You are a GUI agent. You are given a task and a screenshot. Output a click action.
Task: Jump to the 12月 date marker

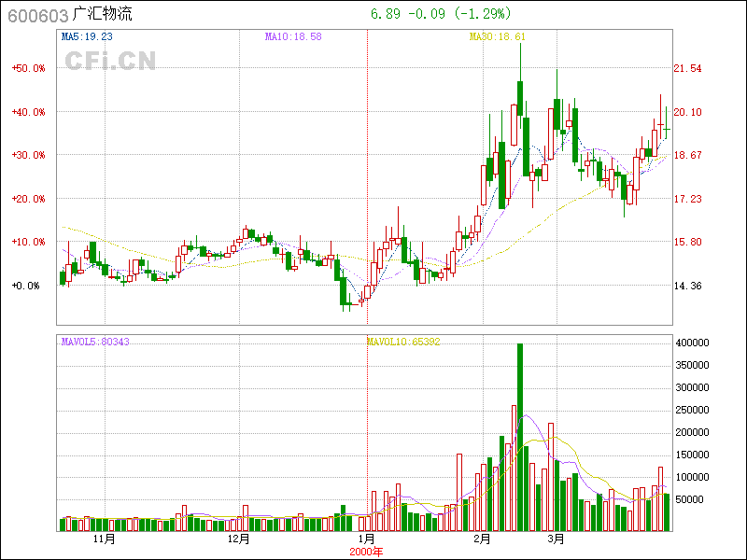tap(239, 539)
